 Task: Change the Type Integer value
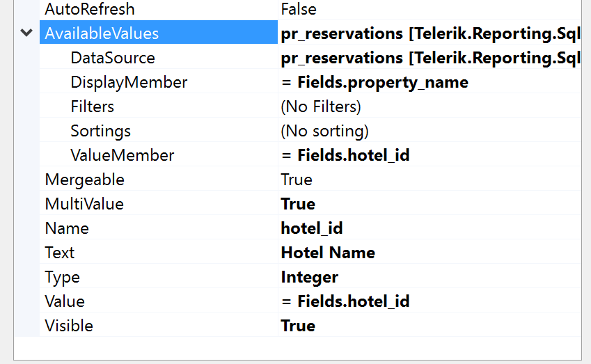(x=309, y=277)
